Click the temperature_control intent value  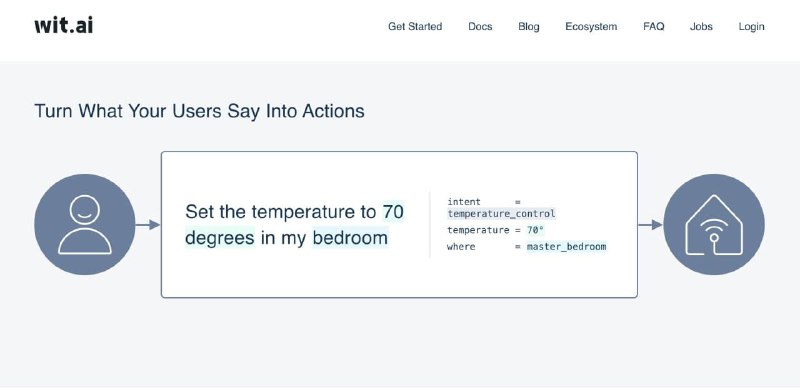tap(501, 214)
